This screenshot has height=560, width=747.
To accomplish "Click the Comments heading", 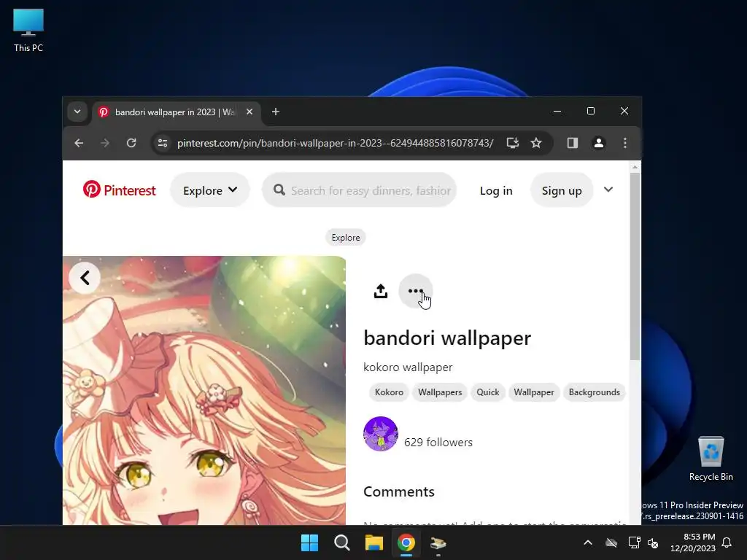I will 399,491.
